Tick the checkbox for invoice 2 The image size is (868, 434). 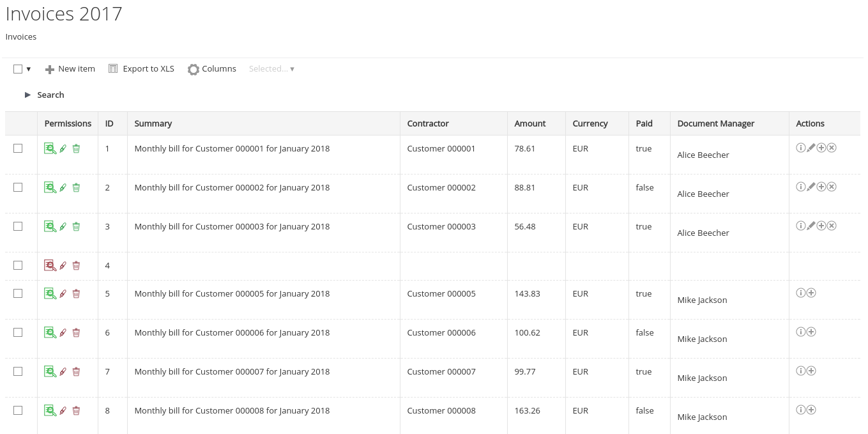(18, 187)
